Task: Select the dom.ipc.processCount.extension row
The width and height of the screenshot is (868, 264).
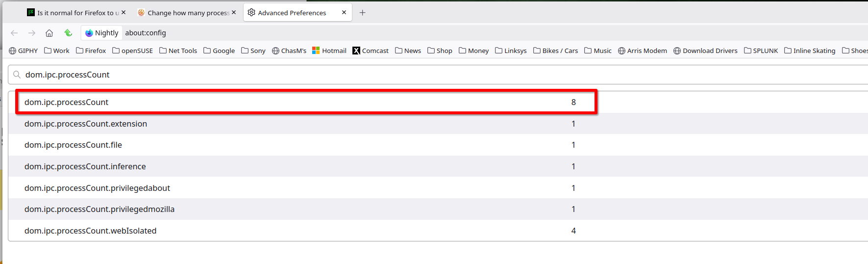Action: pos(438,124)
